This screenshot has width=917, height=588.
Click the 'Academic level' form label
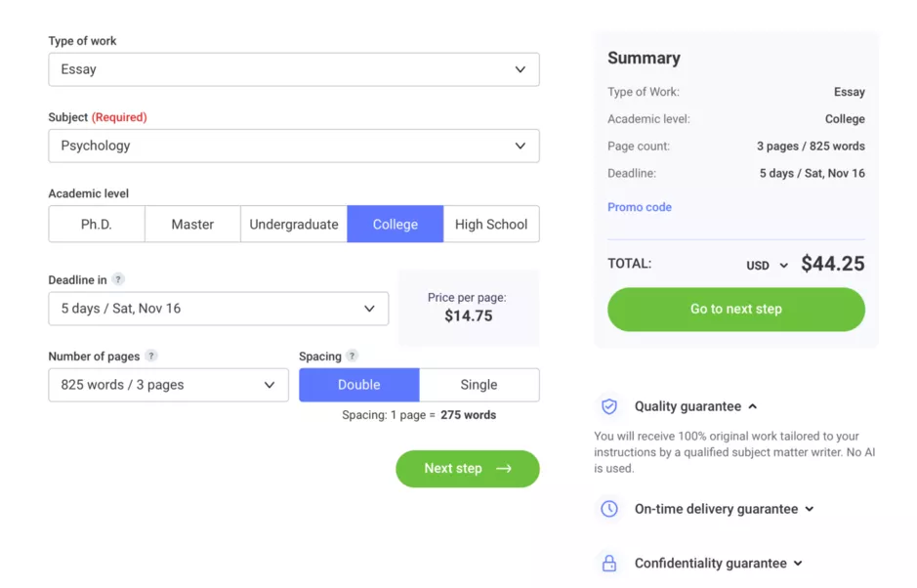[88, 193]
